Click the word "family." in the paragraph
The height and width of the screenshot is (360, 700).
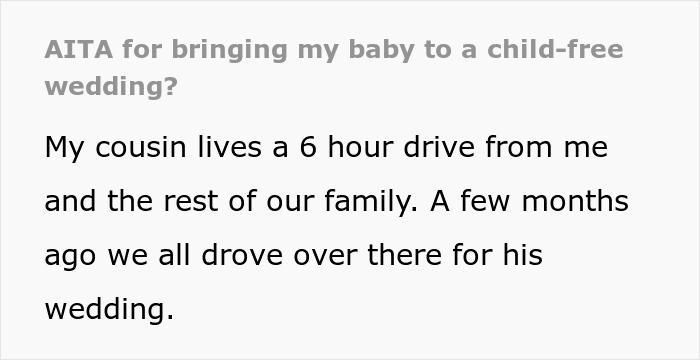pos(371,201)
